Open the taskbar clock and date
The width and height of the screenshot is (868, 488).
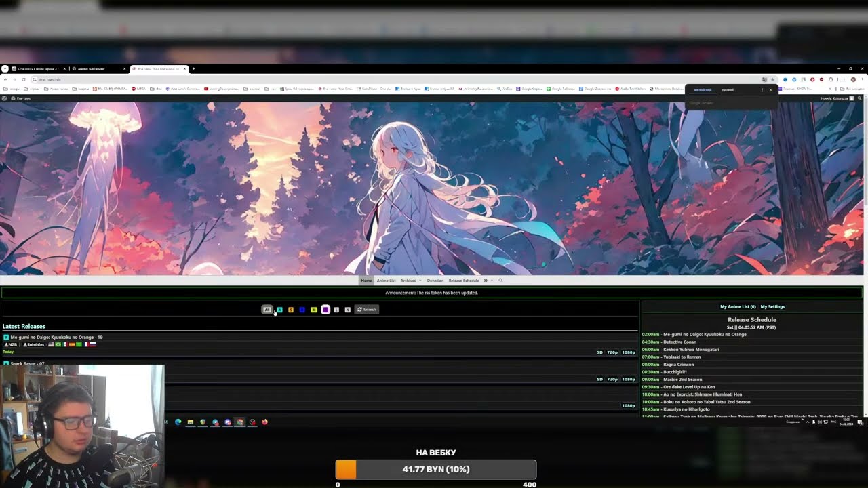pyautogui.click(x=847, y=422)
